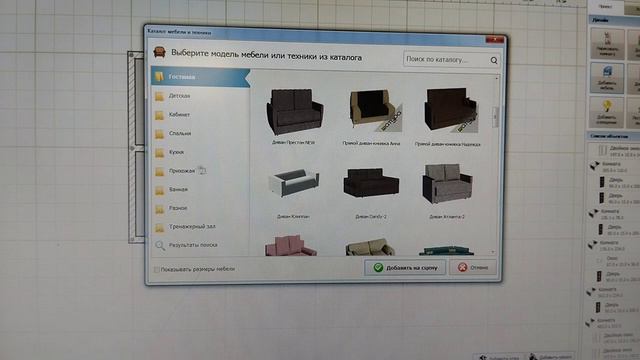Select the pink sofa thumbnail
Viewport: 640px width, 360px height.
(x=290, y=245)
